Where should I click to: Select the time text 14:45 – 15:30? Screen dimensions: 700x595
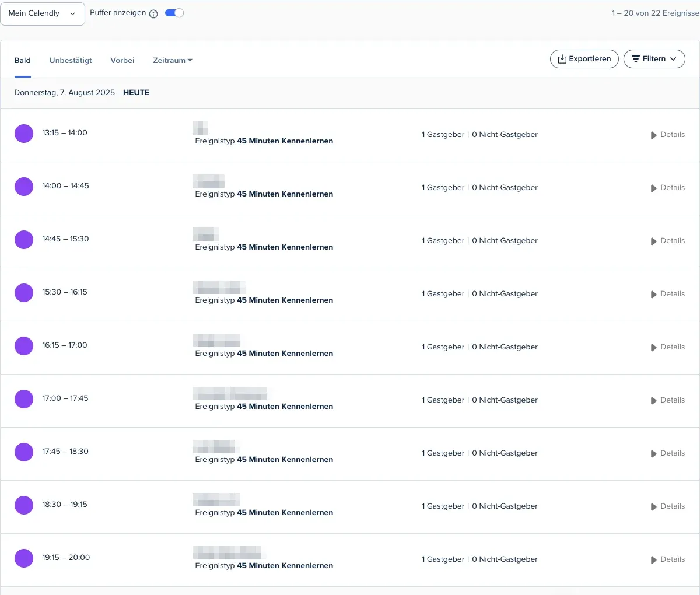(x=65, y=239)
